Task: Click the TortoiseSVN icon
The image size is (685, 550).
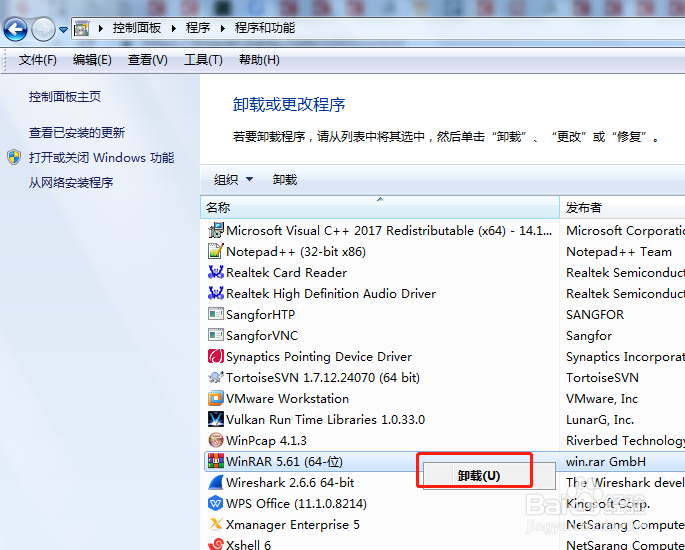Action: (215, 377)
